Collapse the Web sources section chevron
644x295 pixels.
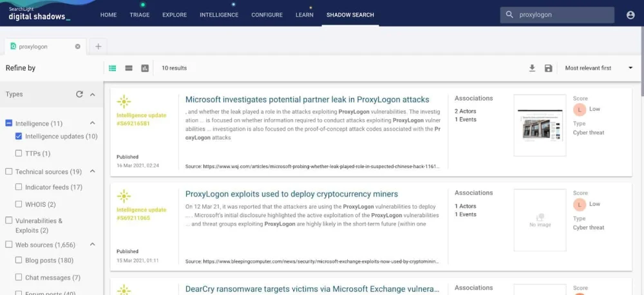click(x=92, y=245)
